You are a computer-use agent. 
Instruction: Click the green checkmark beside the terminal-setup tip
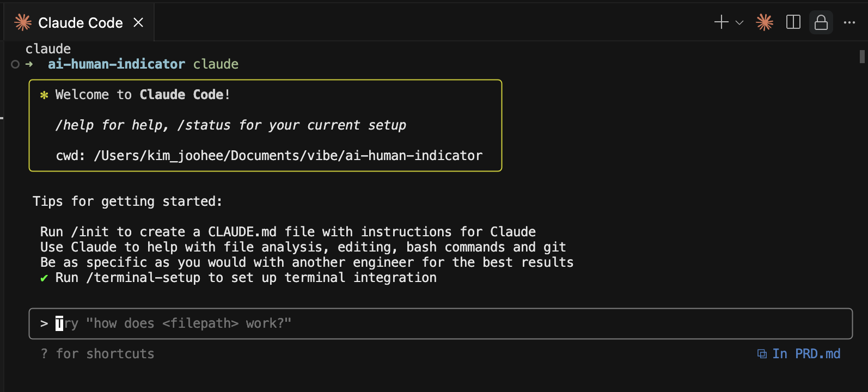coord(44,278)
